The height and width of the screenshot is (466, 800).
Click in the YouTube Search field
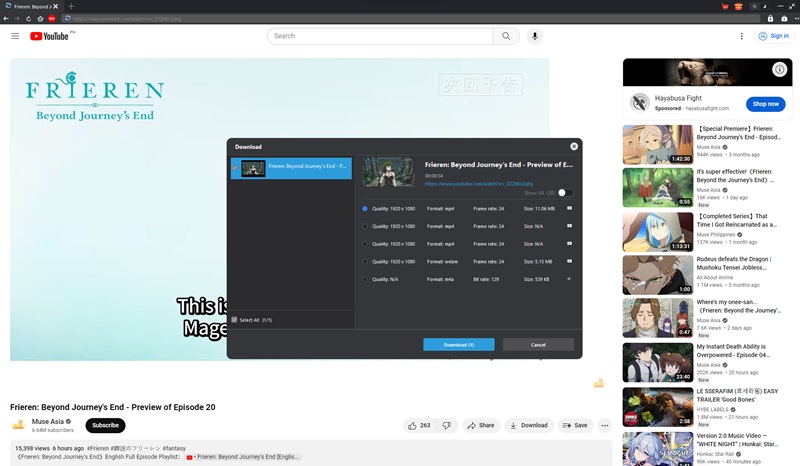pos(380,36)
